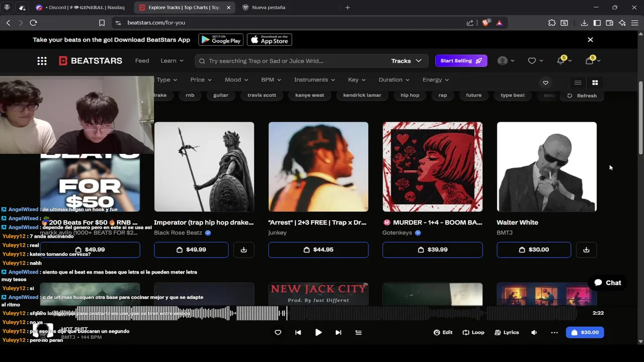Expand the Mood filter dropdown
This screenshot has width=644, height=362.
tap(236, 79)
